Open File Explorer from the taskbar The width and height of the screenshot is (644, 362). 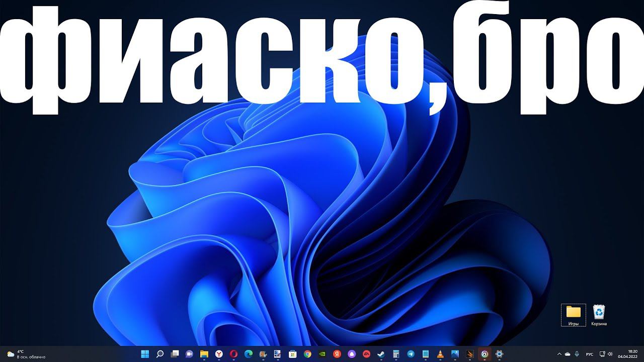click(x=204, y=354)
